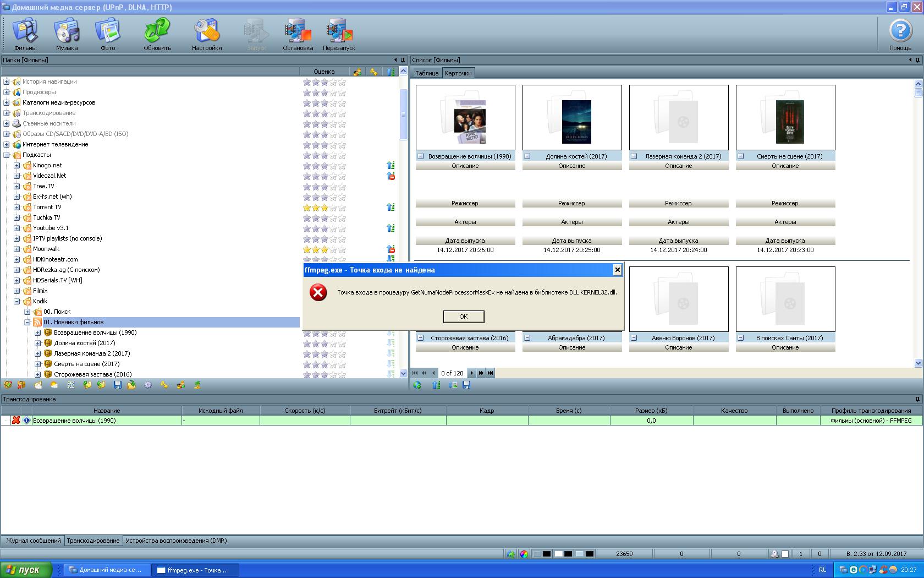Stop the server with Остановка
This screenshot has width=924, height=578.
[298, 34]
